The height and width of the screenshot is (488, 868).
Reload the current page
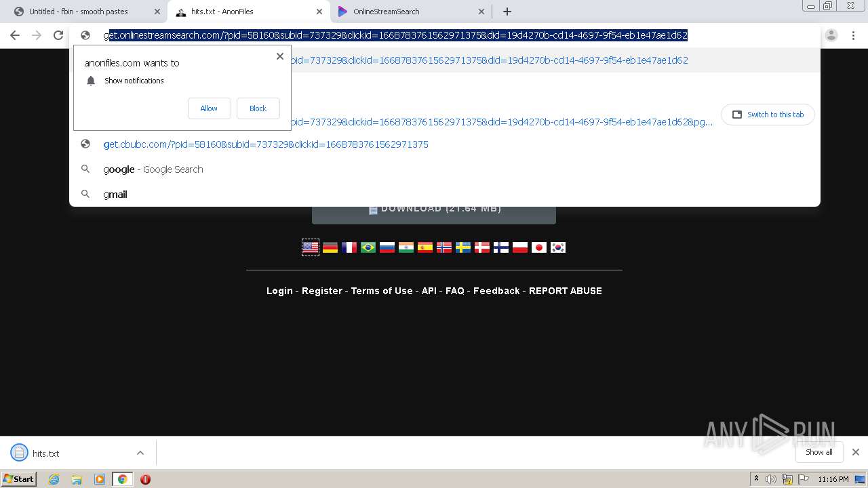click(x=58, y=35)
